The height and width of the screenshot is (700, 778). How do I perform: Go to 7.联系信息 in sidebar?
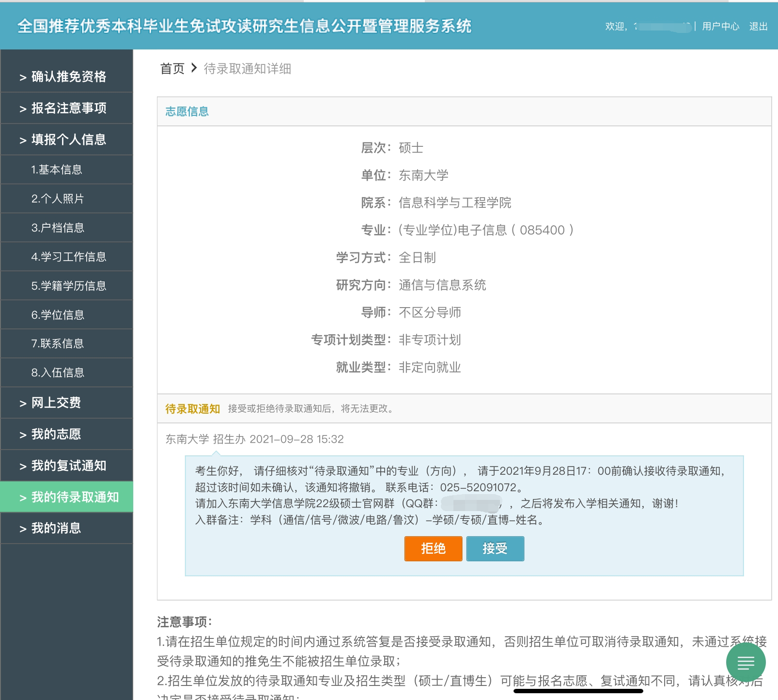pos(58,343)
